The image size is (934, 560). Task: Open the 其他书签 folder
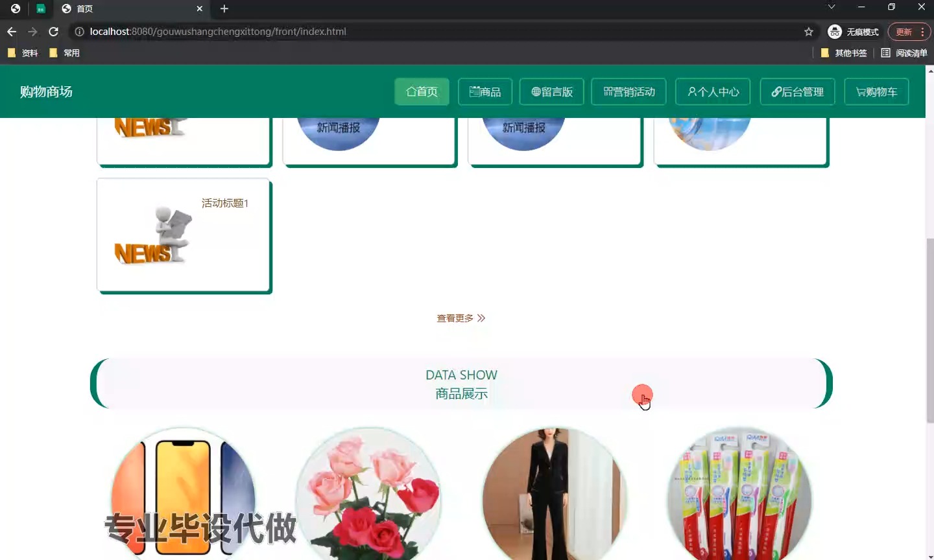(x=844, y=53)
